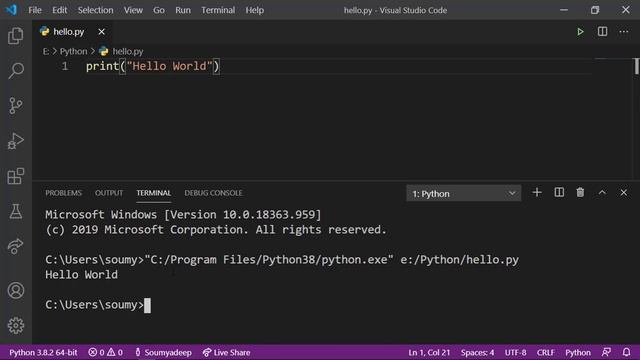Open the Source Control view
Image resolution: width=640 pixels, height=360 pixels.
(16, 106)
